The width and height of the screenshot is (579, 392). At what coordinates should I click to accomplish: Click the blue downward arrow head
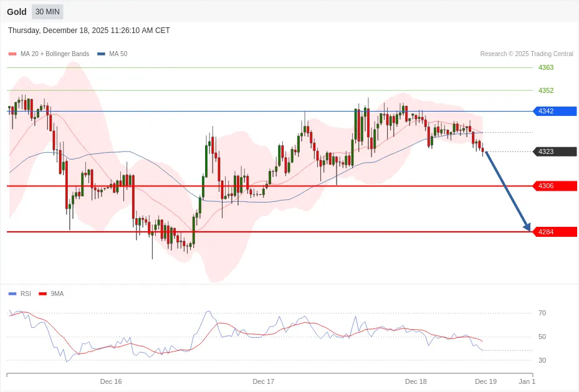click(527, 227)
